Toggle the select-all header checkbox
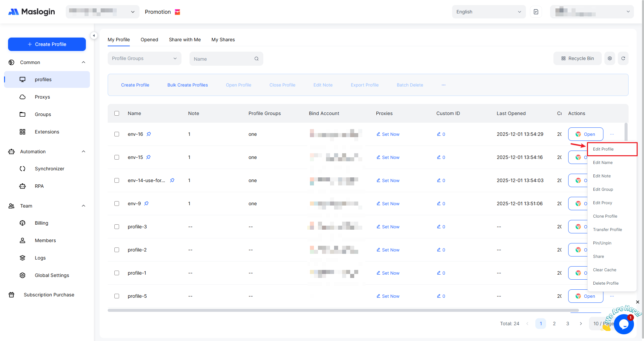644x341 pixels. tap(117, 113)
